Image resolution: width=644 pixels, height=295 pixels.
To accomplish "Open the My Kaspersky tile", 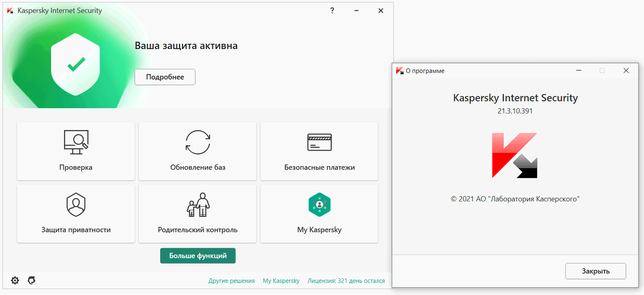I will (319, 213).
